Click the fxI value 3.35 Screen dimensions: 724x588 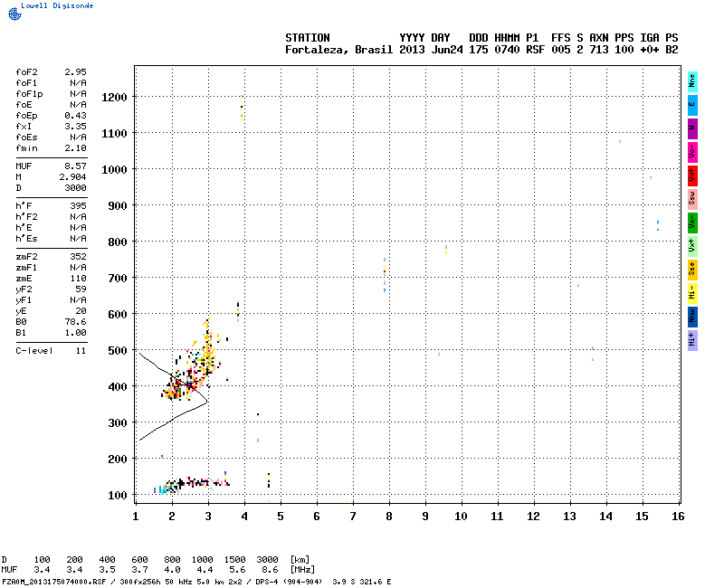point(75,127)
